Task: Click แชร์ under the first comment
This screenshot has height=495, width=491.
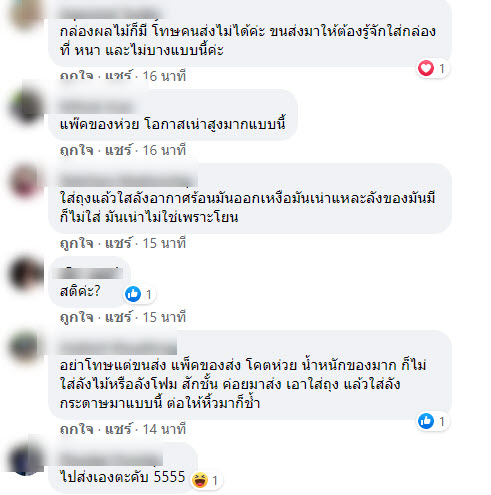Action: pos(119,76)
